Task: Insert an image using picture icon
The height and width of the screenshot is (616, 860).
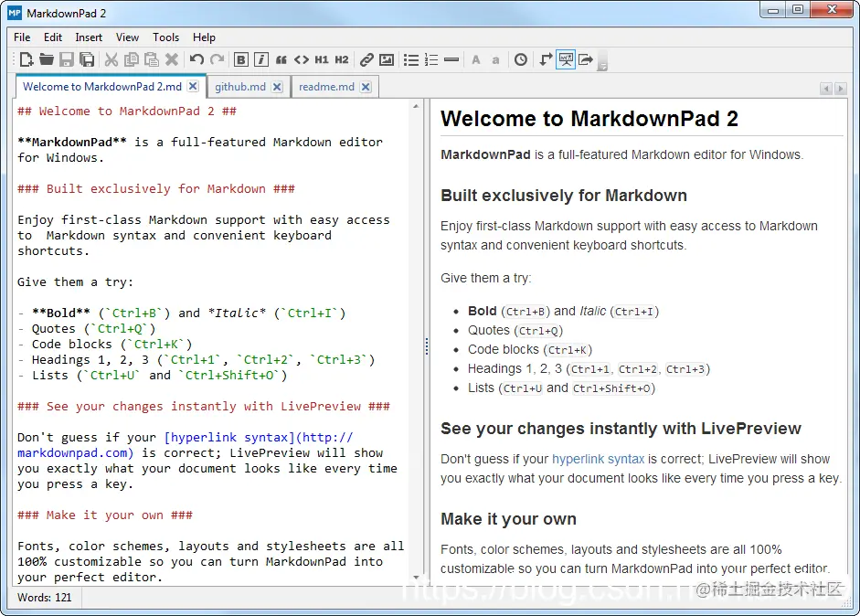Action: 387,59
